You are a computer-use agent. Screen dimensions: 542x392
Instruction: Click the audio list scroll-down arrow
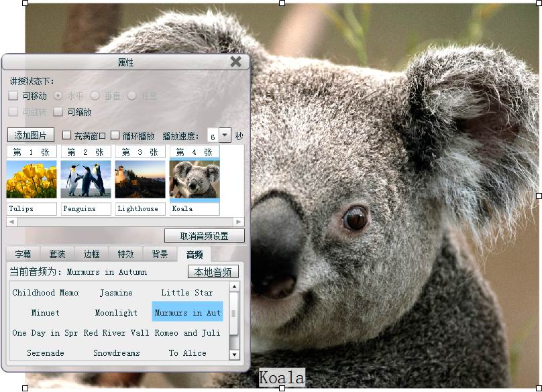234,354
